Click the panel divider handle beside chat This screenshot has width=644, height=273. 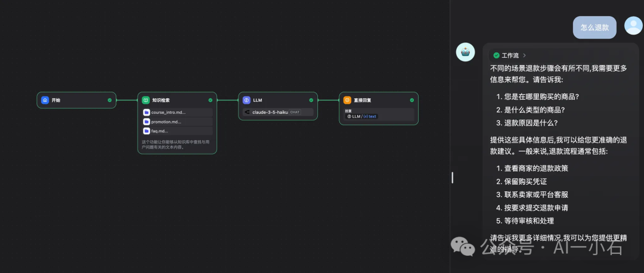pyautogui.click(x=453, y=178)
